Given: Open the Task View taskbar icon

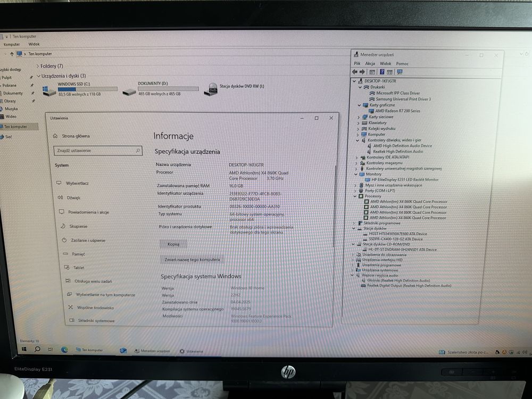Looking at the screenshot, I should (51, 349).
